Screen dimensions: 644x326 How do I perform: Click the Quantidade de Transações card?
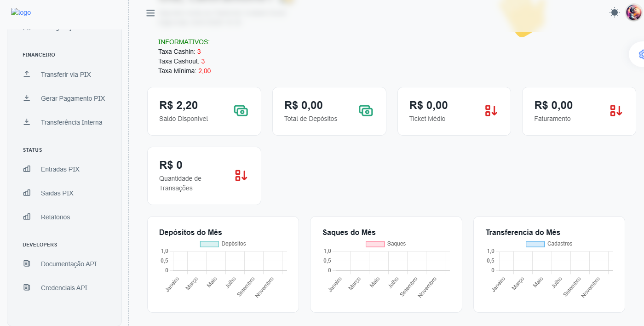point(204,176)
